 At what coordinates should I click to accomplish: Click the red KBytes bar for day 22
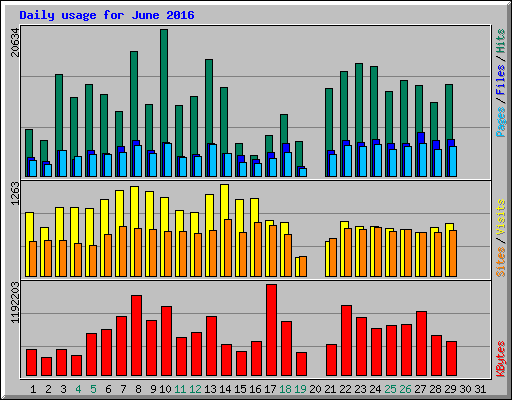point(346,341)
